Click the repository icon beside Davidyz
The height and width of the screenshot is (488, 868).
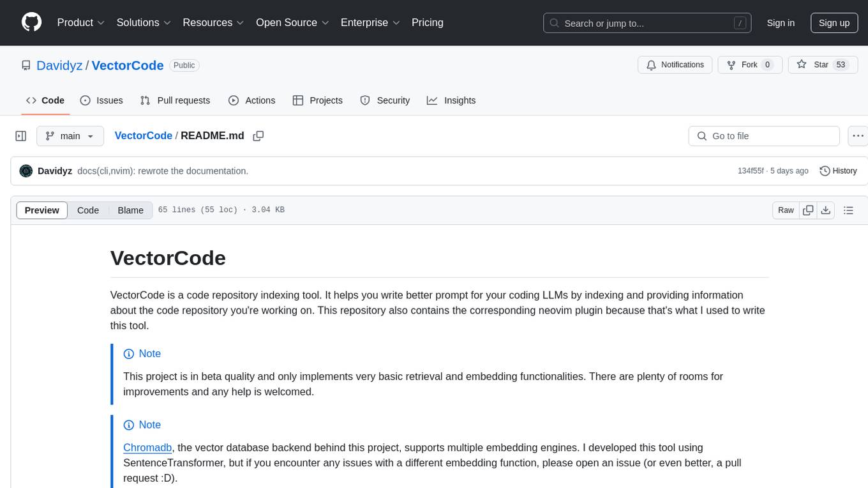[26, 65]
